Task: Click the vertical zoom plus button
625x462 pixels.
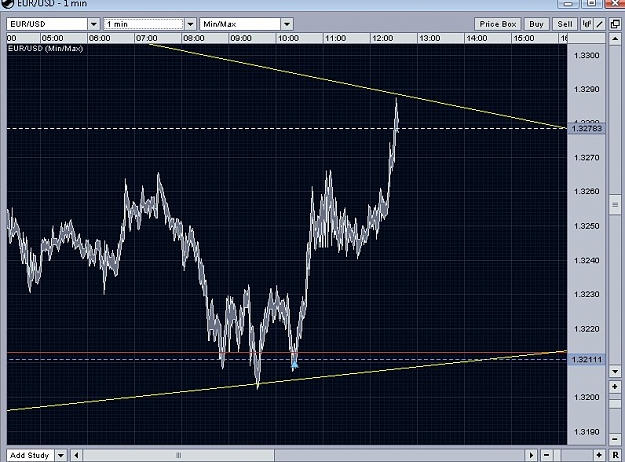Action: click(615, 387)
